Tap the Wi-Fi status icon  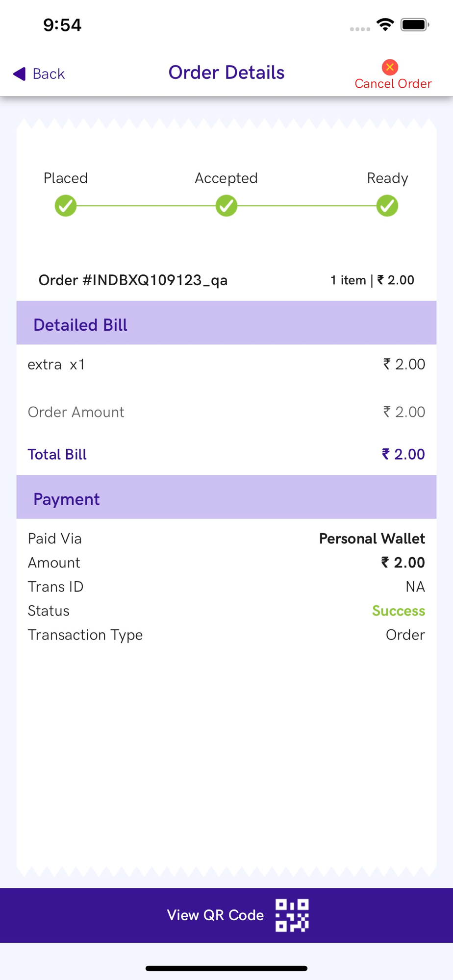point(385,24)
